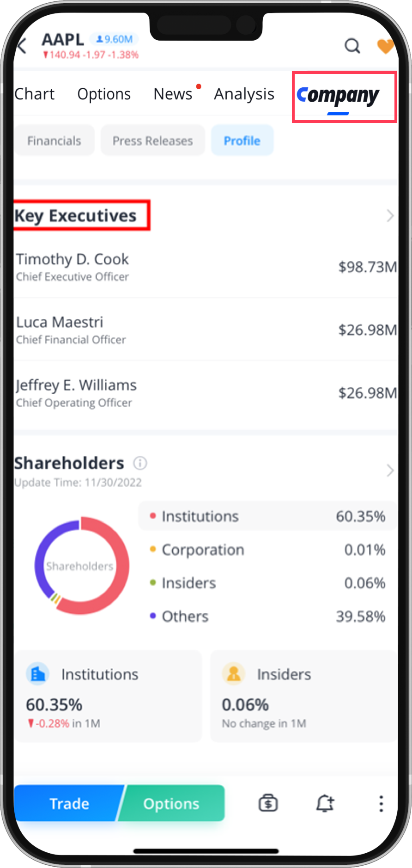The width and height of the screenshot is (412, 868).
Task: Tap the Insiders person icon
Action: point(234,673)
